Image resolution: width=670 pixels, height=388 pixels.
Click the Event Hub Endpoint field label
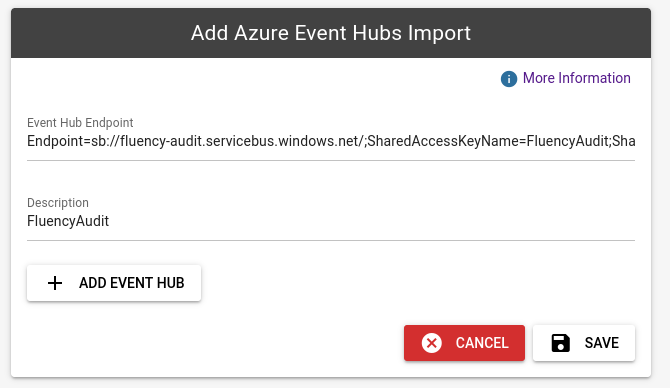[80, 123]
